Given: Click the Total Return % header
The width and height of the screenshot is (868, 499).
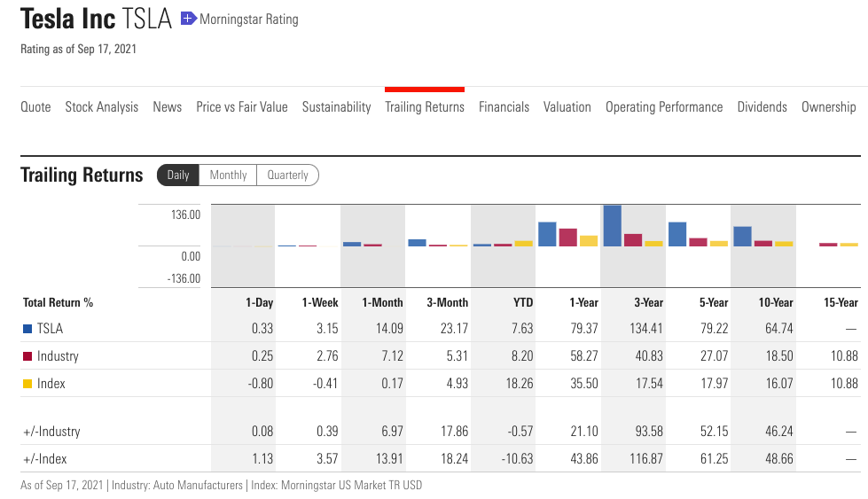Looking at the screenshot, I should [59, 302].
